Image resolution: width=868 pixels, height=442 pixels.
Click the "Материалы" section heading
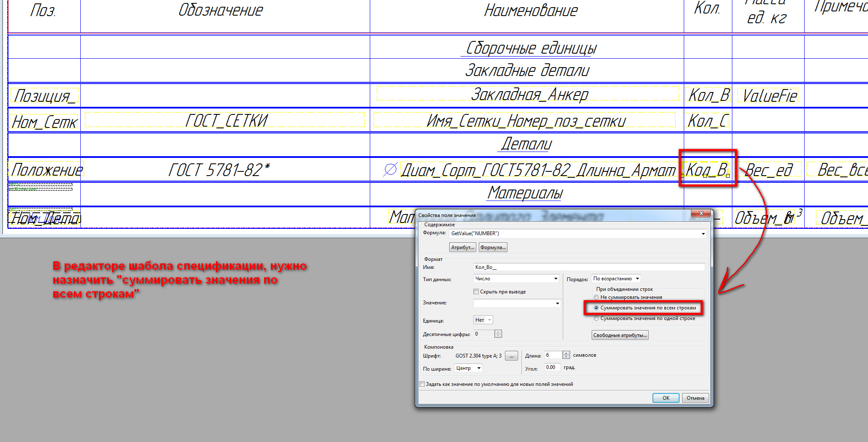(525, 193)
